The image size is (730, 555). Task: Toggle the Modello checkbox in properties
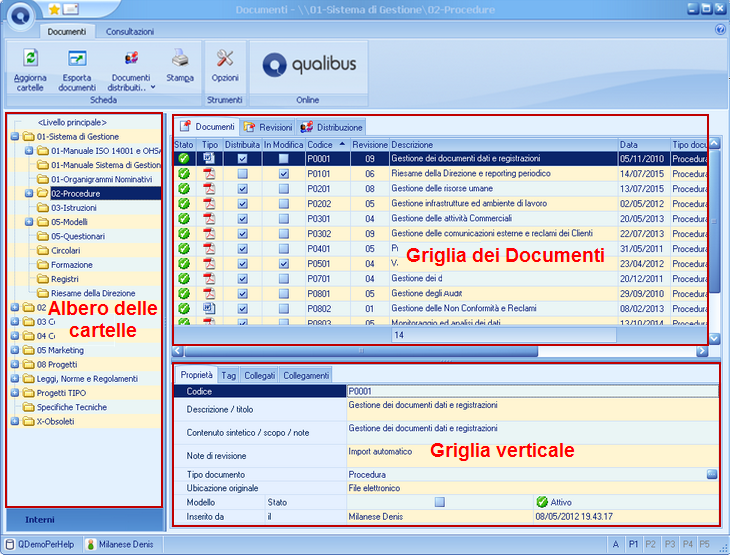pos(439,502)
